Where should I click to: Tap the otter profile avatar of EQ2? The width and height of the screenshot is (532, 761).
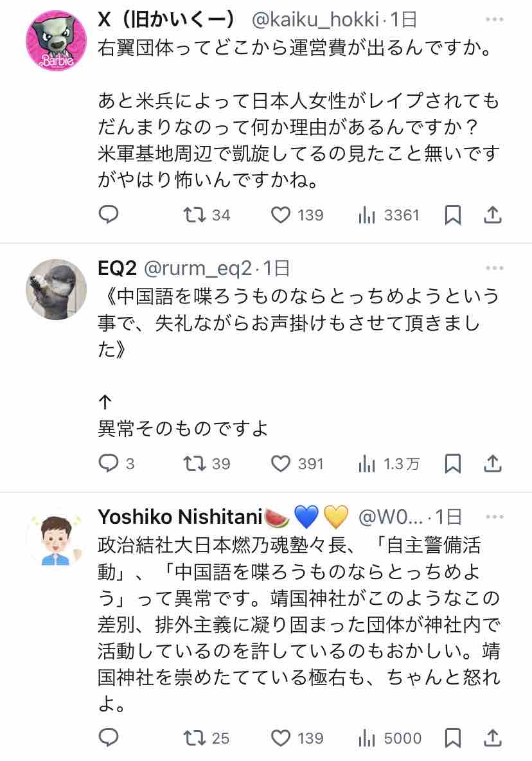pyautogui.click(x=56, y=289)
